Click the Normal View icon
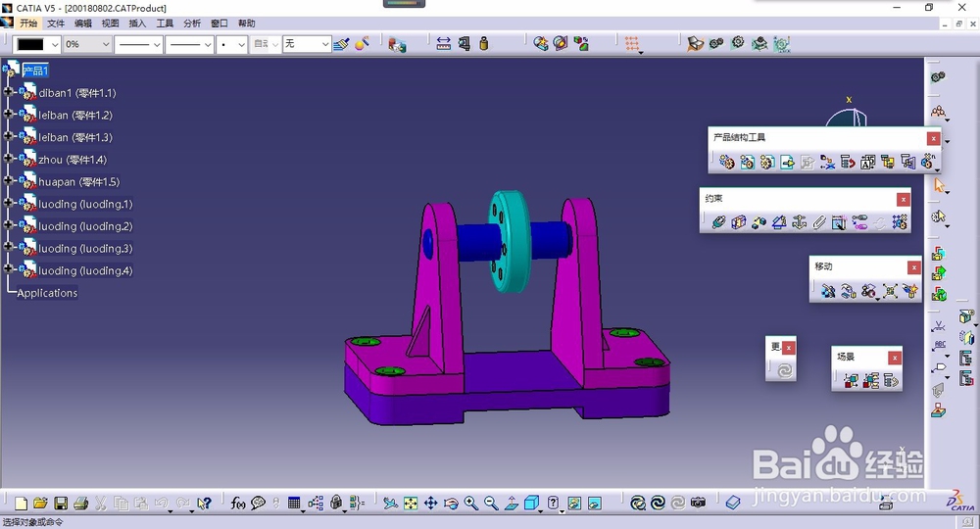The image size is (980, 529). 512,504
